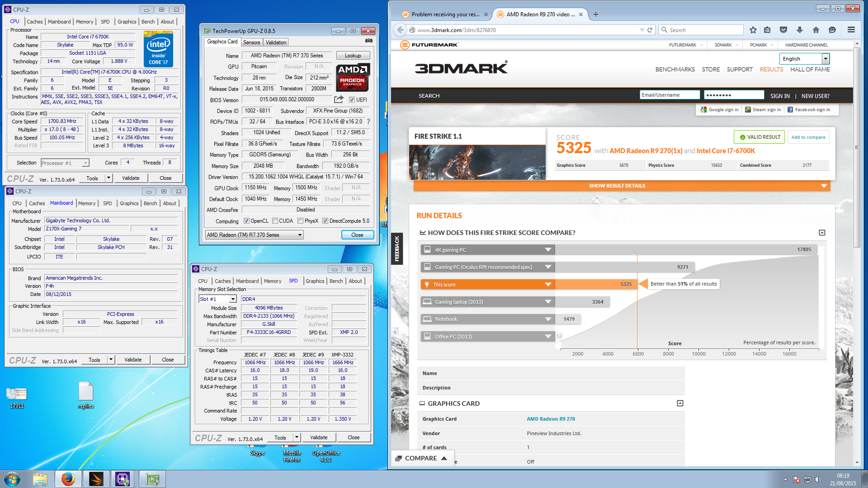This screenshot has height=488, width=868.
Task: Close the 'Problem receiving your res...' tab
Action: 486,14
